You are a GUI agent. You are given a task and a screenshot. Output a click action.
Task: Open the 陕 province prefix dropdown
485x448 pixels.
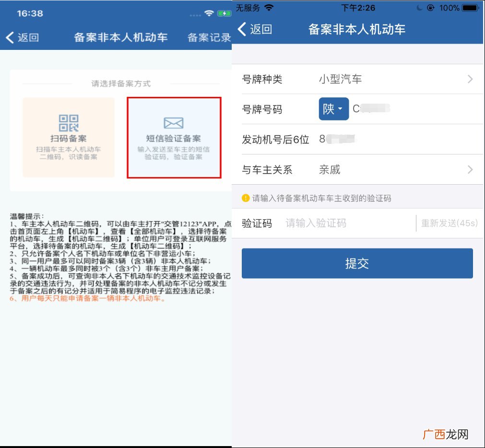coord(334,109)
